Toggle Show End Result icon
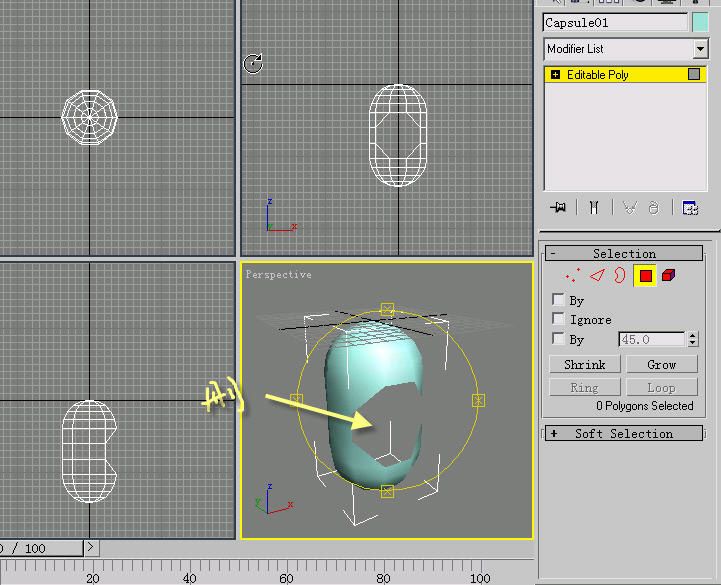Screen dimensions: 721x585 (x=594, y=207)
